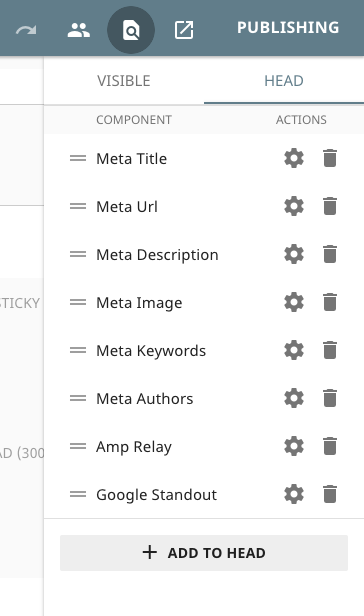The height and width of the screenshot is (616, 364).
Task: Open Amp Relay settings gear
Action: [x=294, y=446]
